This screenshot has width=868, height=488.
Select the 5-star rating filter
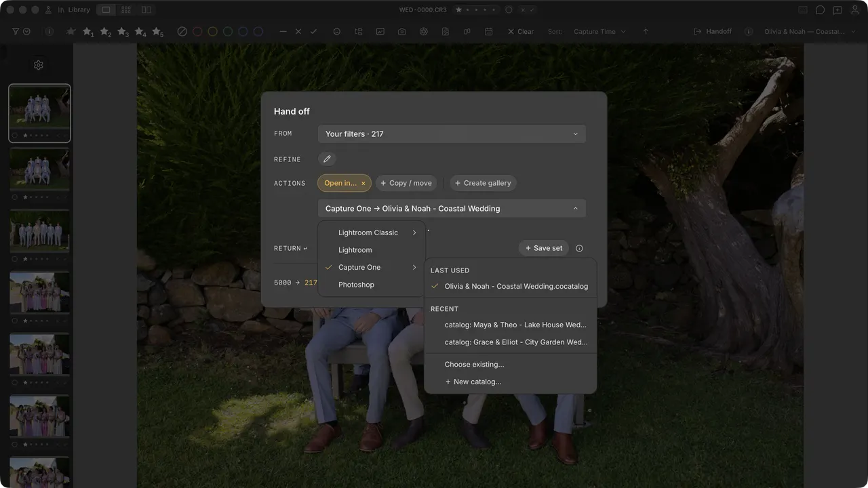click(157, 32)
